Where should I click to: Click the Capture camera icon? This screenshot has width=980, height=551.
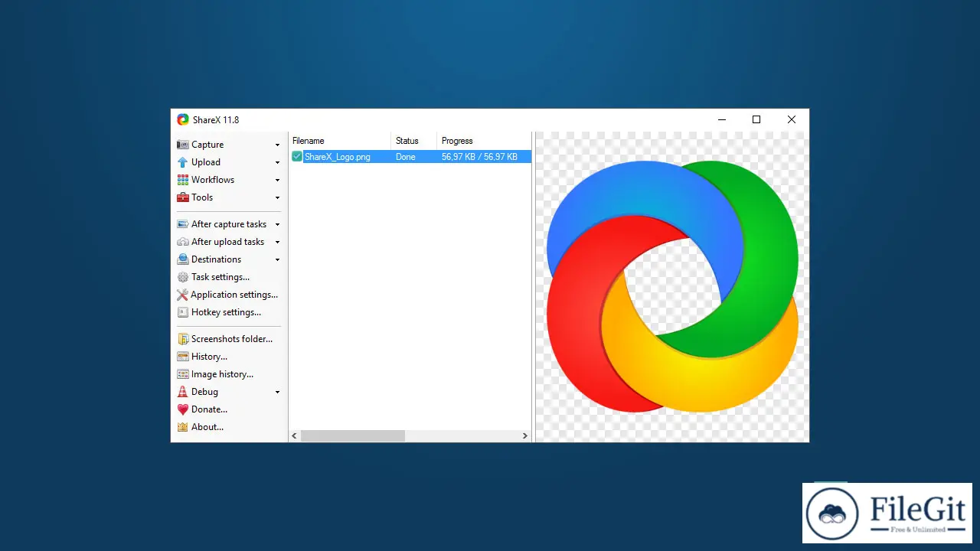click(182, 145)
